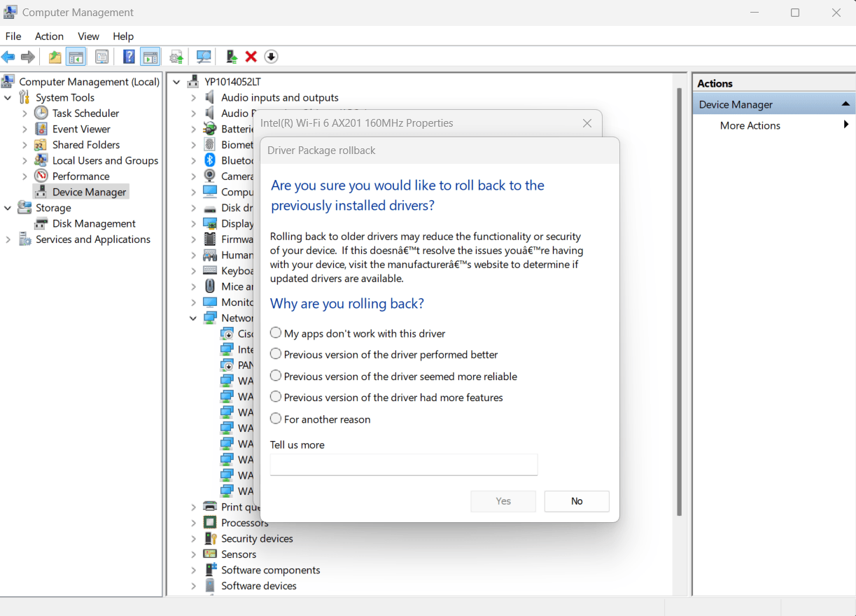Screen dimensions: 856x616
Task: Expand the Print queues category
Action: coord(193,507)
